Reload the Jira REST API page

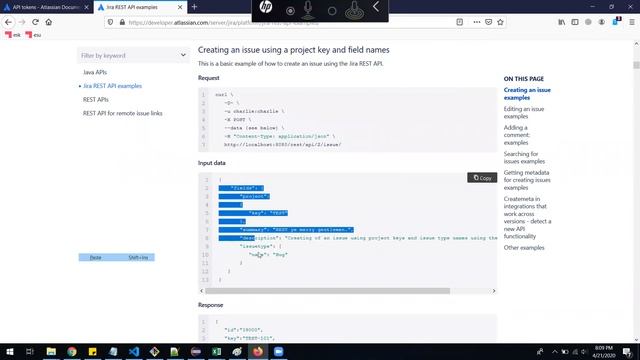coord(36,22)
